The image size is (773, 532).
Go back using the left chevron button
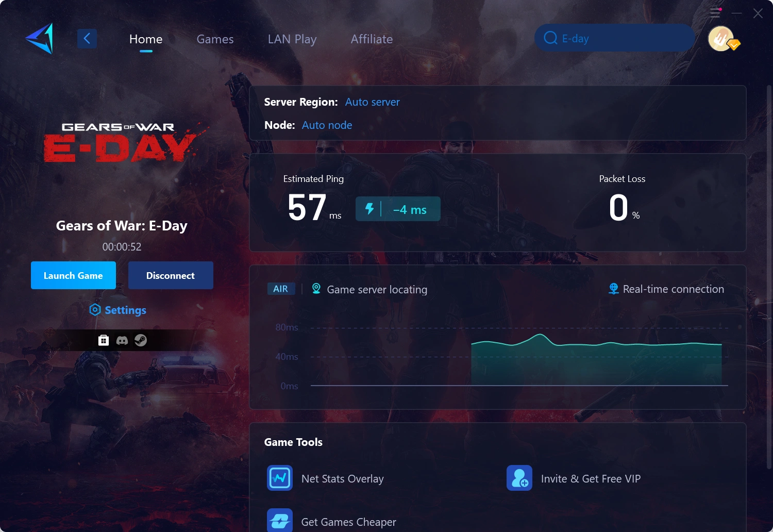[x=87, y=39]
